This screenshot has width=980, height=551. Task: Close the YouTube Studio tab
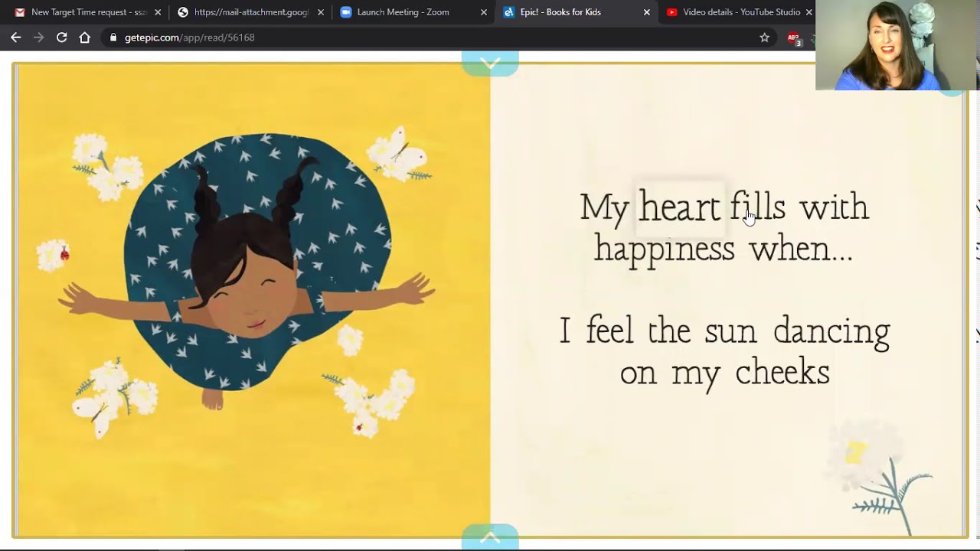click(809, 12)
